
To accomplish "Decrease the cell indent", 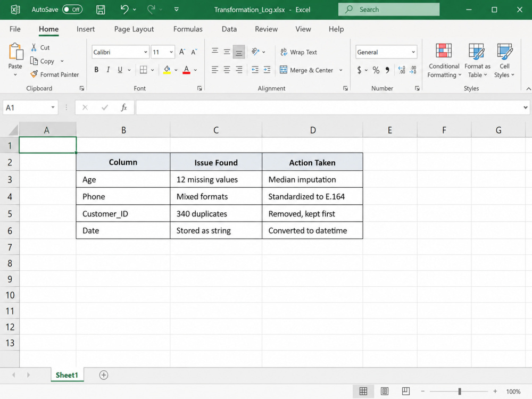I will (255, 70).
